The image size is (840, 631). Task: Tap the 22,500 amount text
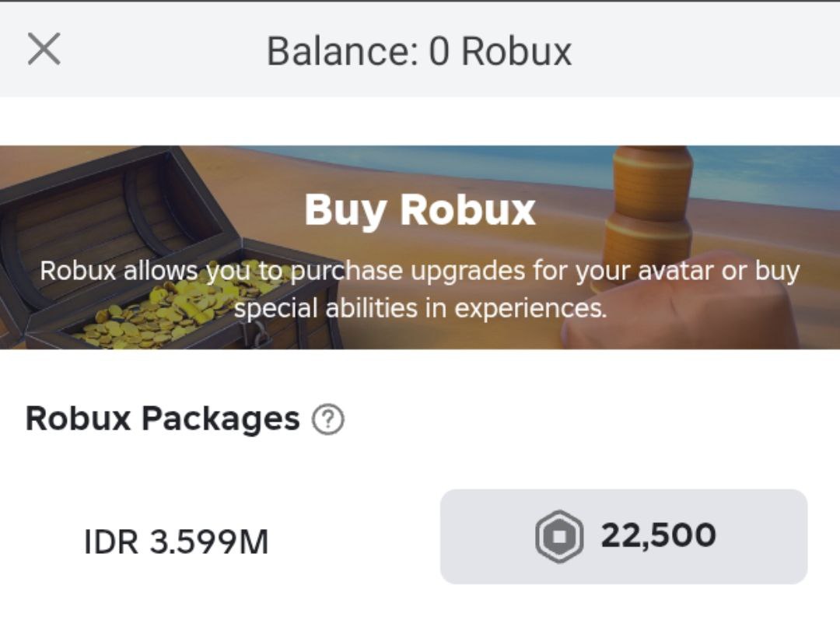pos(658,536)
